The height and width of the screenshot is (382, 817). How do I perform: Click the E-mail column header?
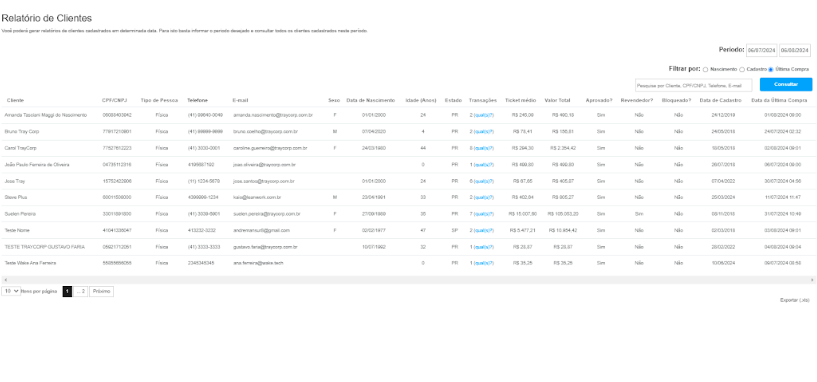241,100
